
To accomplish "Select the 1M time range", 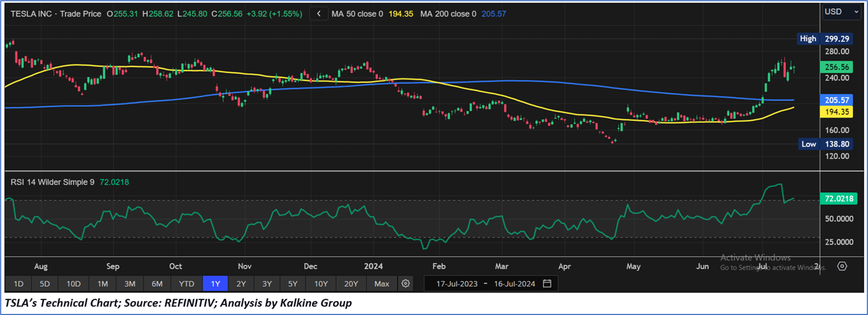I will coord(103,284).
